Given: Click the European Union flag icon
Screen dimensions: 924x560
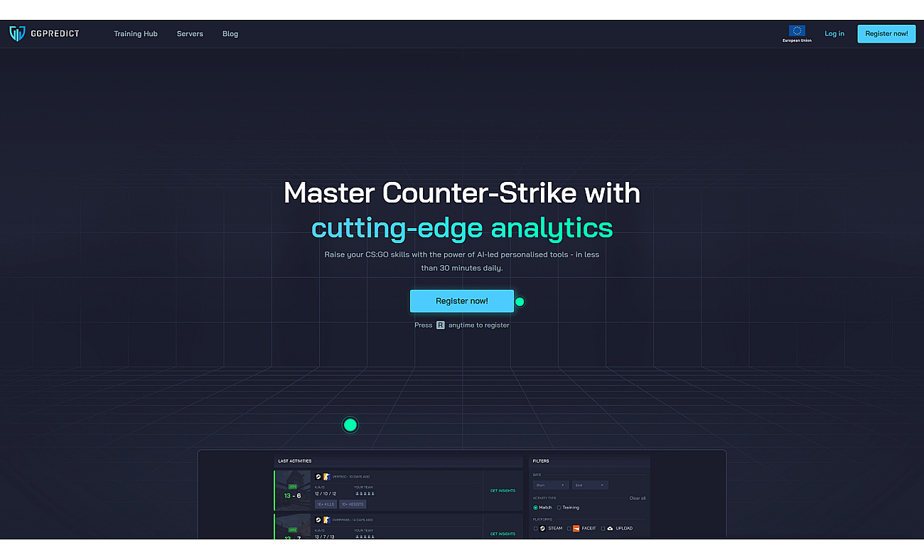Looking at the screenshot, I should click(797, 31).
